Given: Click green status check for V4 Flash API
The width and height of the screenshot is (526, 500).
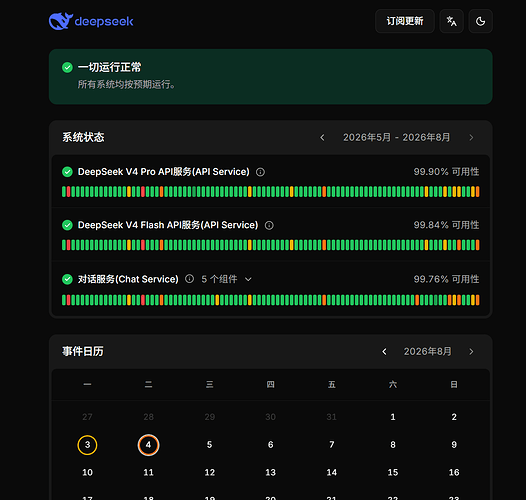Looking at the screenshot, I should [x=67, y=225].
